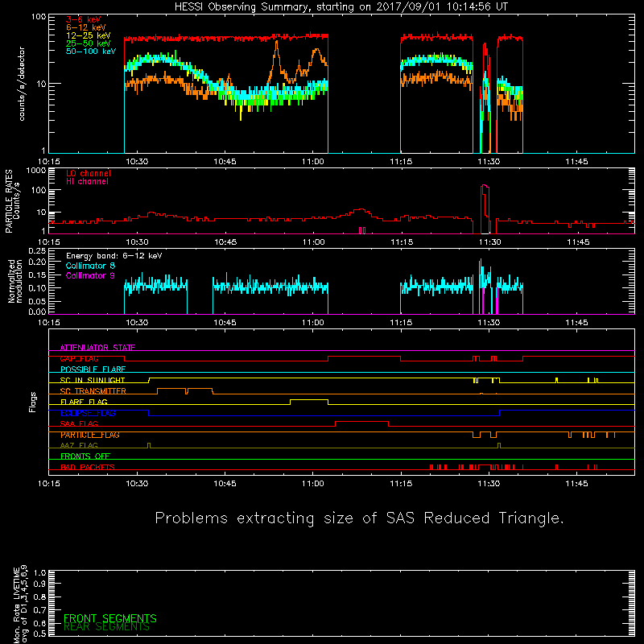Click the LO channel legend entry

(x=89, y=173)
